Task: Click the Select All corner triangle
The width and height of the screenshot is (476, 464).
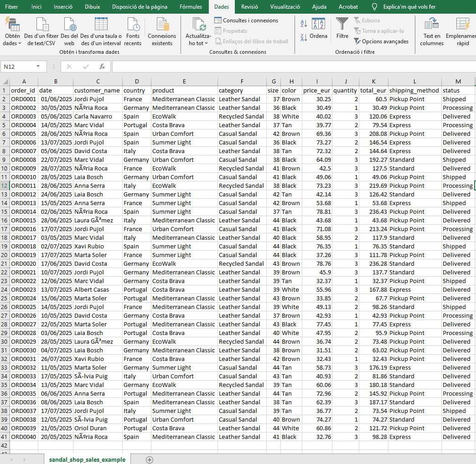Action: [5, 81]
